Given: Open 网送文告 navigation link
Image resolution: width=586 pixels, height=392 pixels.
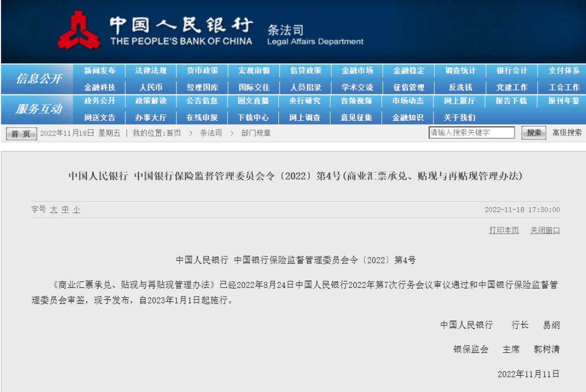Looking at the screenshot, I should (99, 118).
